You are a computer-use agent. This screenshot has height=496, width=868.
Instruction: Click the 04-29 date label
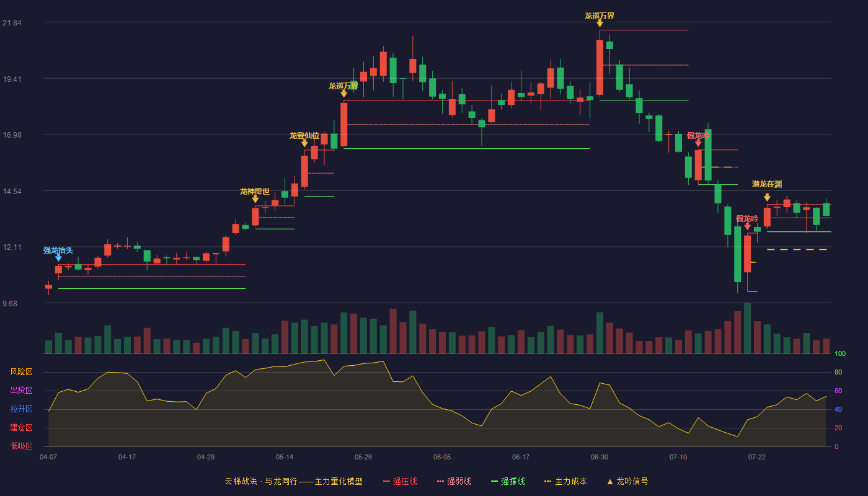206,457
